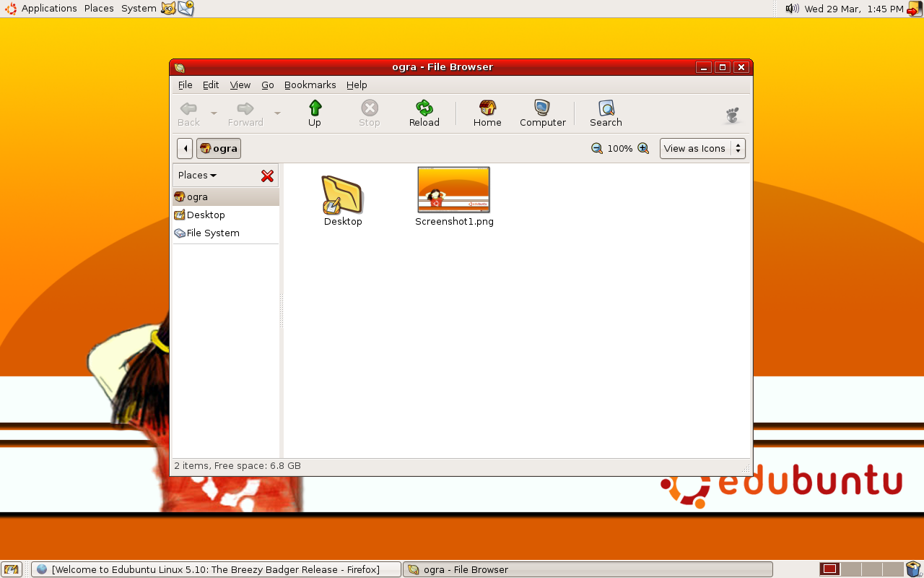Open the Applications panel menu
Image resolution: width=924 pixels, height=578 pixels.
[x=49, y=9]
